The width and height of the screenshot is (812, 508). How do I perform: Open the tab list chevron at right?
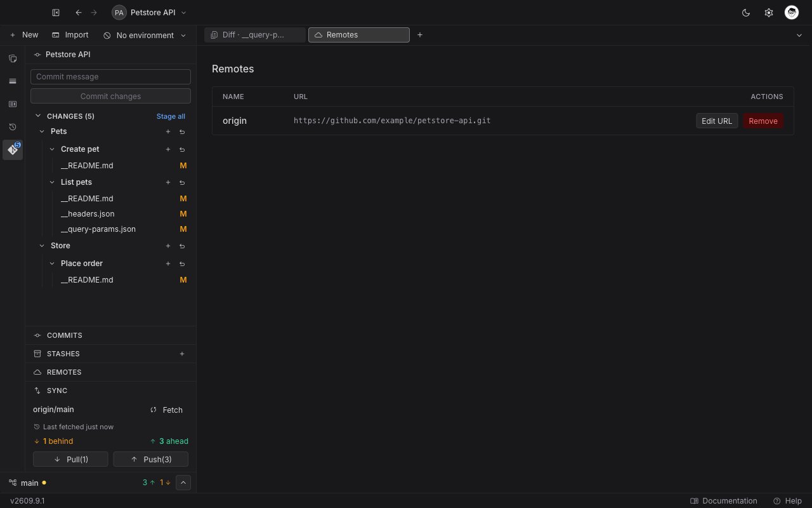click(x=799, y=36)
